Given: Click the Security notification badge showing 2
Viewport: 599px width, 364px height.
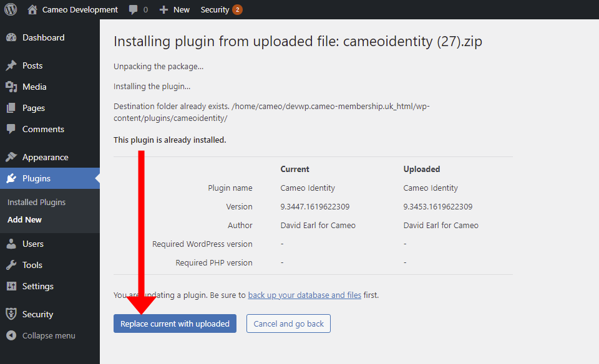Looking at the screenshot, I should [237, 9].
